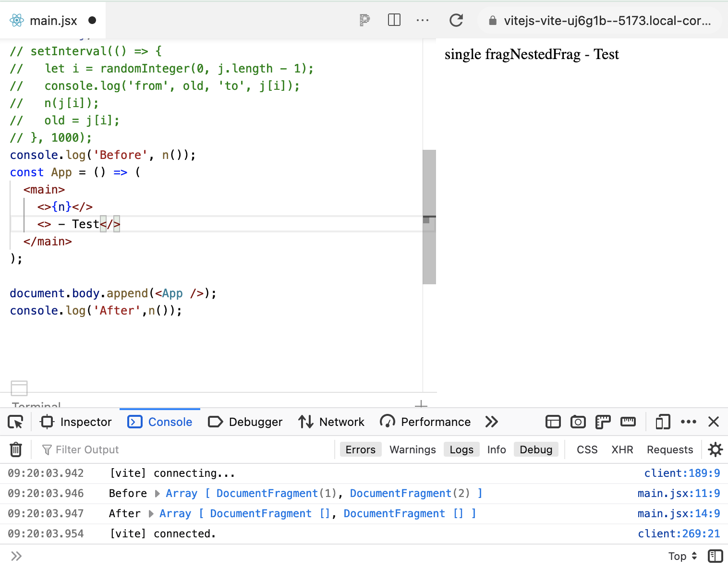Clear console output with trash icon

(16, 449)
